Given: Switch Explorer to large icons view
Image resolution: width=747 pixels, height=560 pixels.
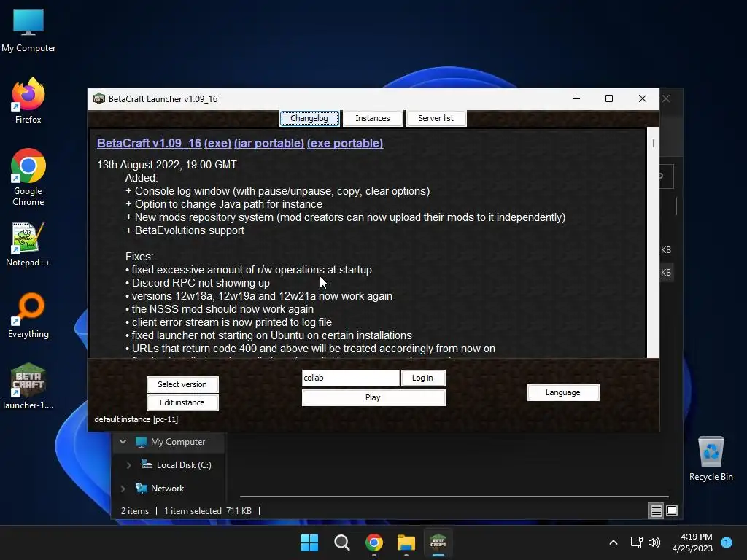Looking at the screenshot, I should [672, 511].
